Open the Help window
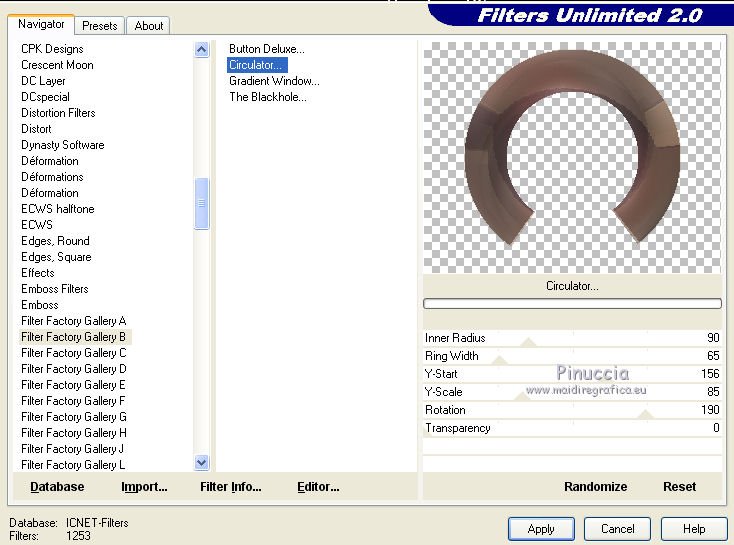The width and height of the screenshot is (734, 545). pos(694,529)
